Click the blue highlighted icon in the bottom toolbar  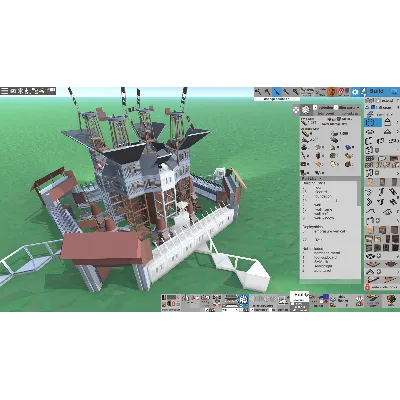243,299
